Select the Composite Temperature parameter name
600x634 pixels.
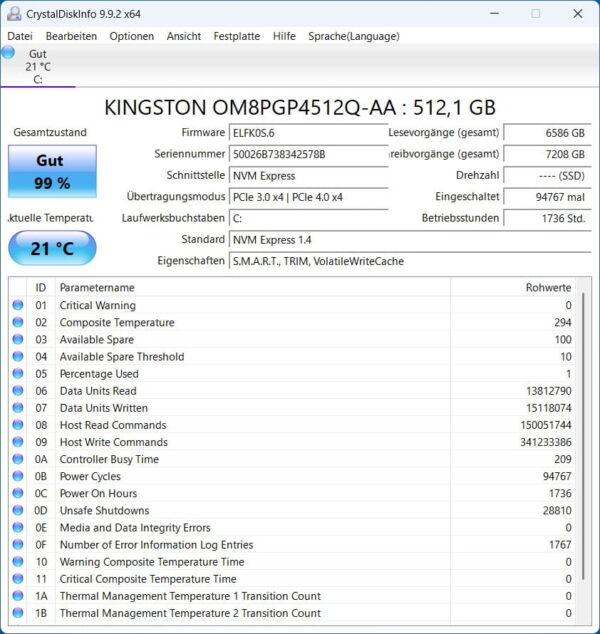[x=117, y=322]
